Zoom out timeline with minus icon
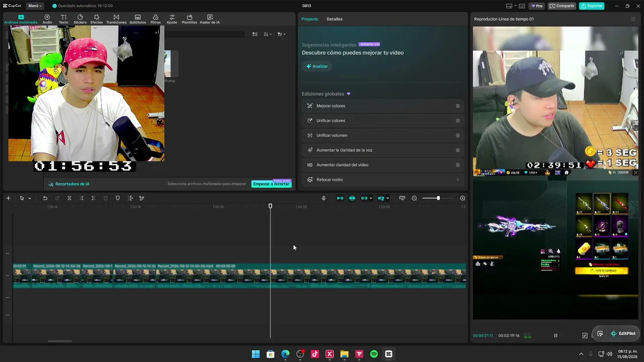This screenshot has width=644, height=362. pyautogui.click(x=414, y=198)
